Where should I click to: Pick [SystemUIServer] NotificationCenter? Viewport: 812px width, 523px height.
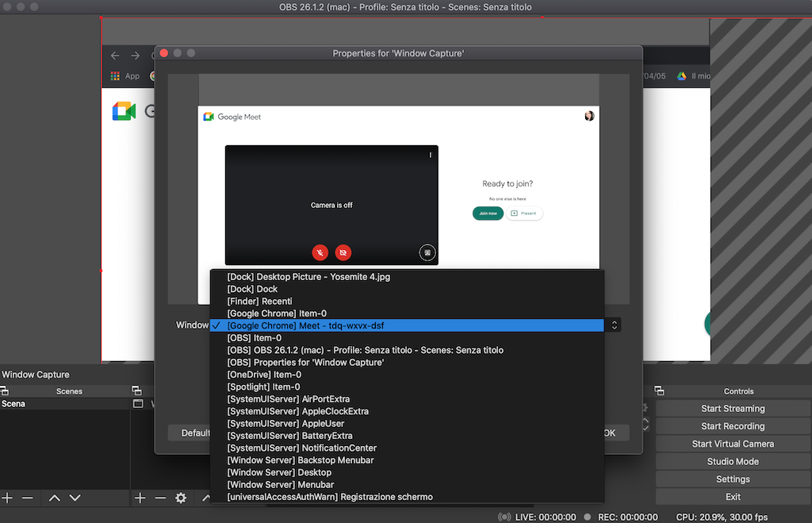tap(407, 448)
